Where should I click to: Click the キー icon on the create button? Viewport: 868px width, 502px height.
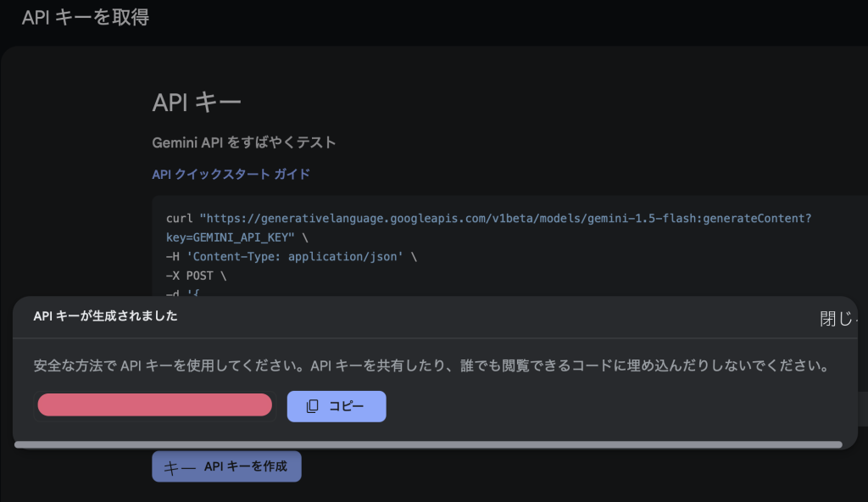[178, 467]
